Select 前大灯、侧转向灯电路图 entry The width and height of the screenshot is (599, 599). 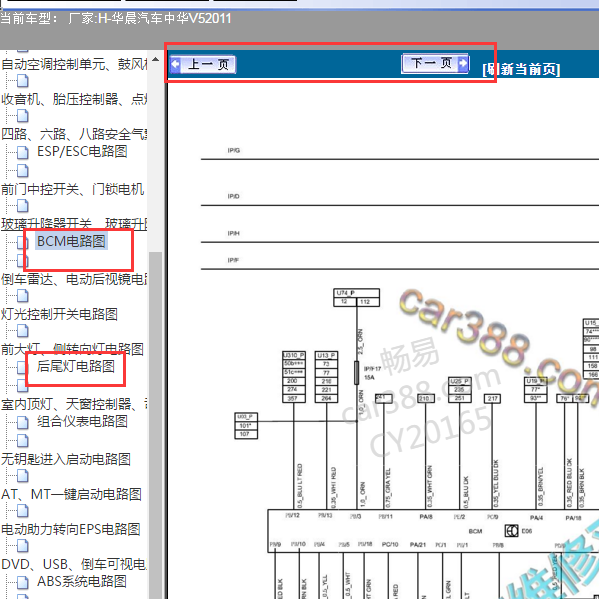pyautogui.click(x=72, y=349)
